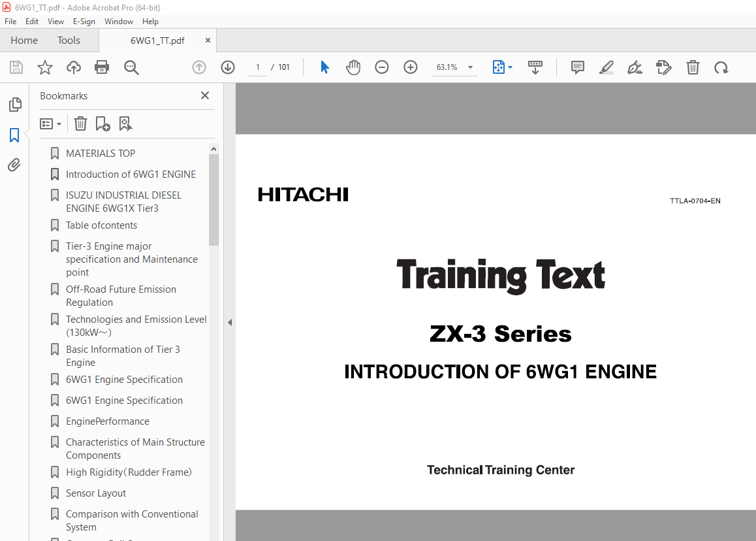Viewport: 756px width, 541px height.
Task: Close the 6WG1_TT.pdf tab
Action: pyautogui.click(x=208, y=41)
